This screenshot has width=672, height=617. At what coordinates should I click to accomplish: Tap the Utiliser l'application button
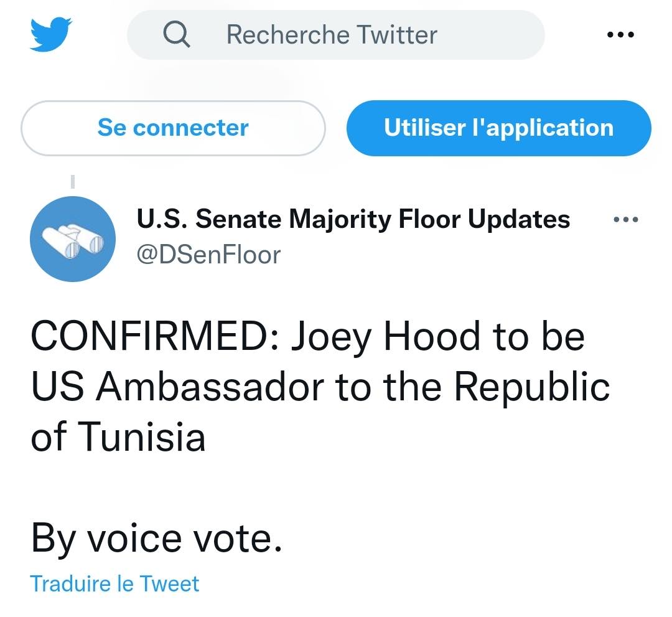coord(499,128)
